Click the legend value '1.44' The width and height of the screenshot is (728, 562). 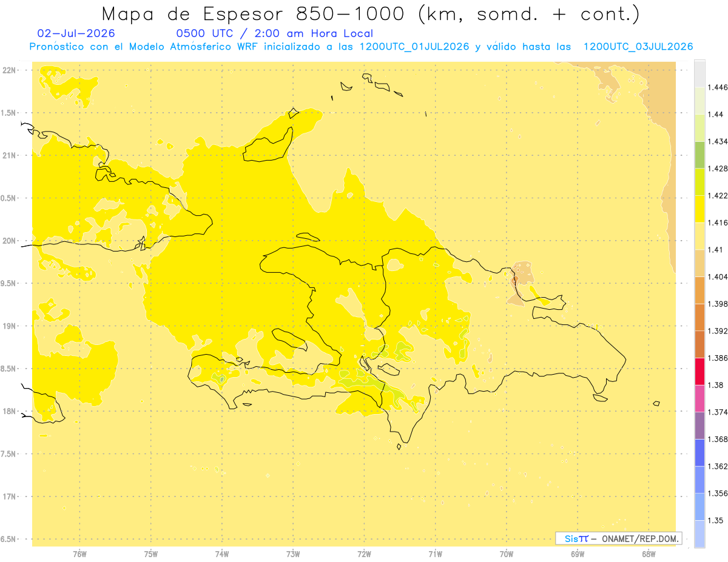coord(715,115)
